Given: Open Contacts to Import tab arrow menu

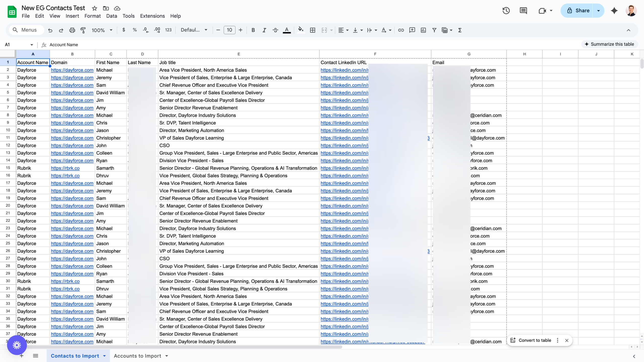Looking at the screenshot, I should point(104,356).
